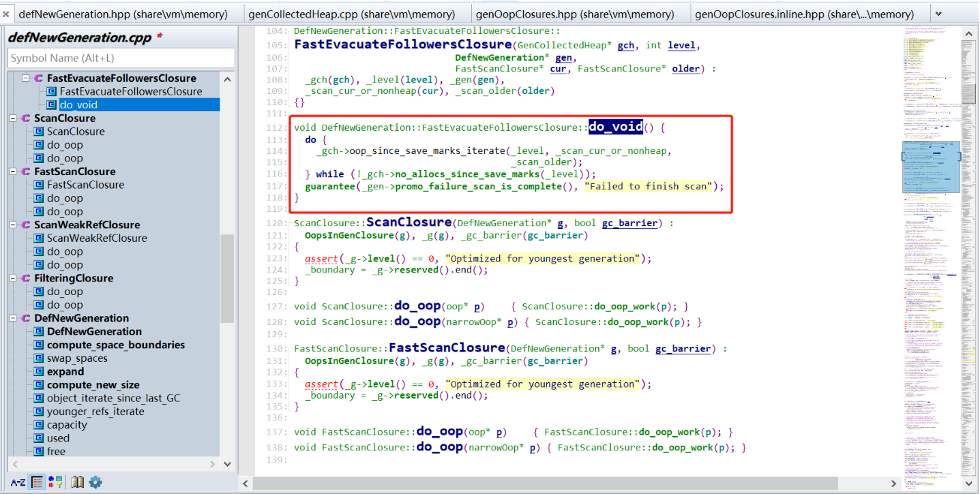Toggle the symbol outline tree view icon

pos(38,482)
